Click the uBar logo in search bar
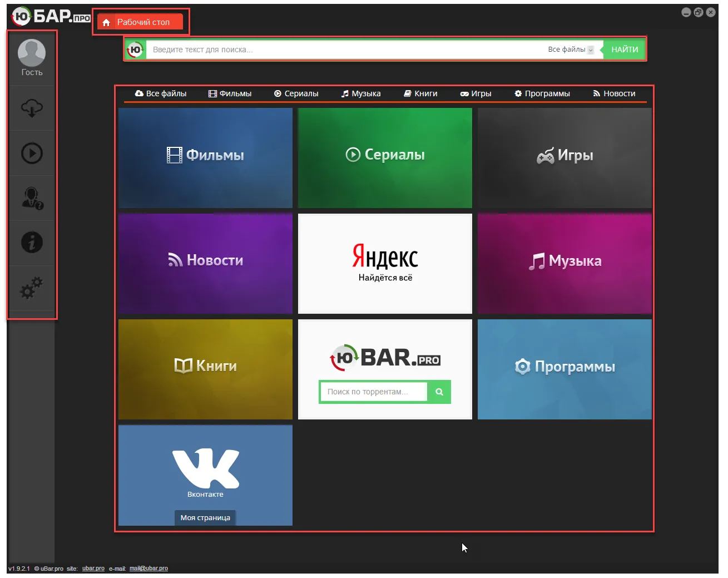Image resolution: width=728 pixels, height=578 pixels. coord(135,50)
